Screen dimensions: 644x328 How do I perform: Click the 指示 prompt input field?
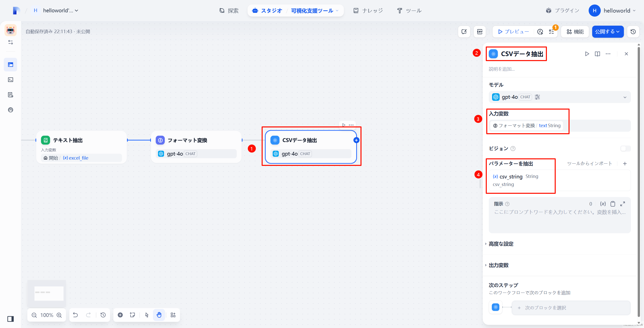point(559,219)
